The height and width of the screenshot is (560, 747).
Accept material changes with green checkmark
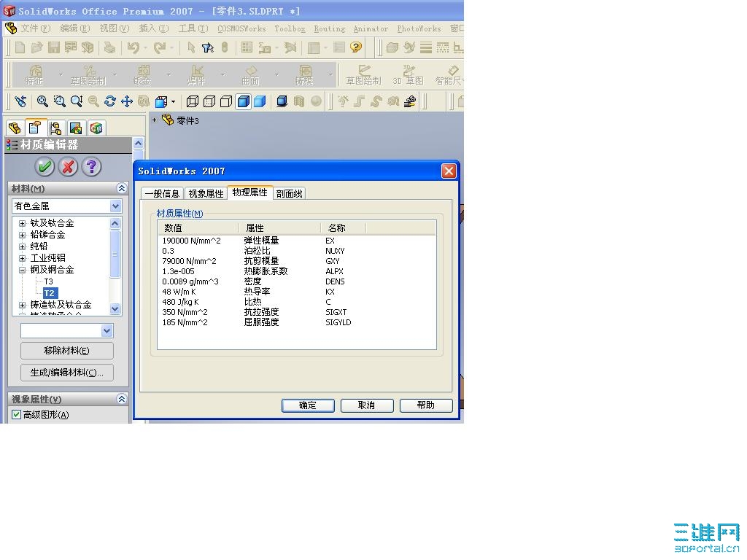(x=44, y=167)
